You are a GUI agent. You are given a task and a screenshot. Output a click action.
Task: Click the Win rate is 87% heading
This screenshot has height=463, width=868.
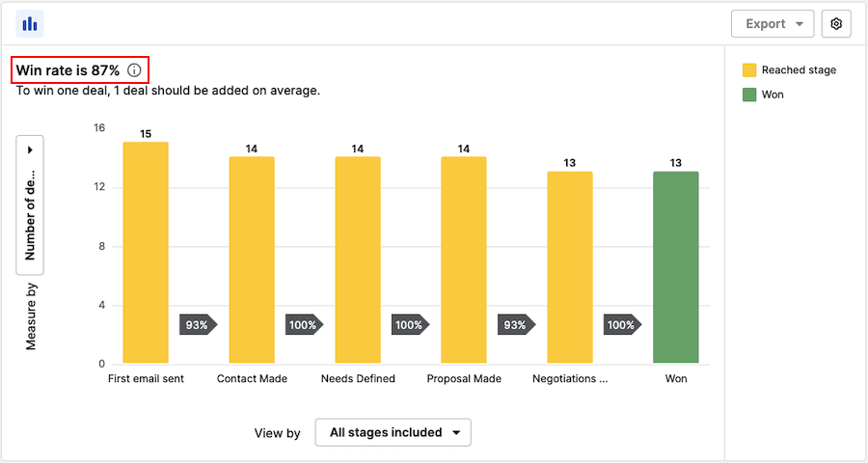[x=68, y=70]
